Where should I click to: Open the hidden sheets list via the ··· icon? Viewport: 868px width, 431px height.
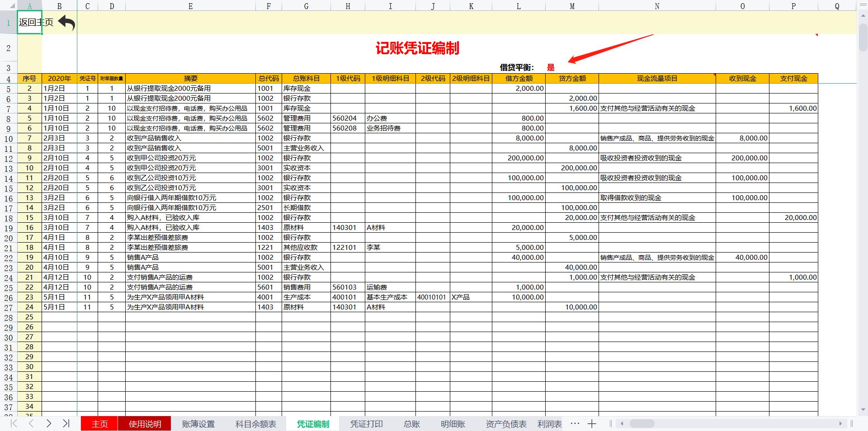pos(575,424)
